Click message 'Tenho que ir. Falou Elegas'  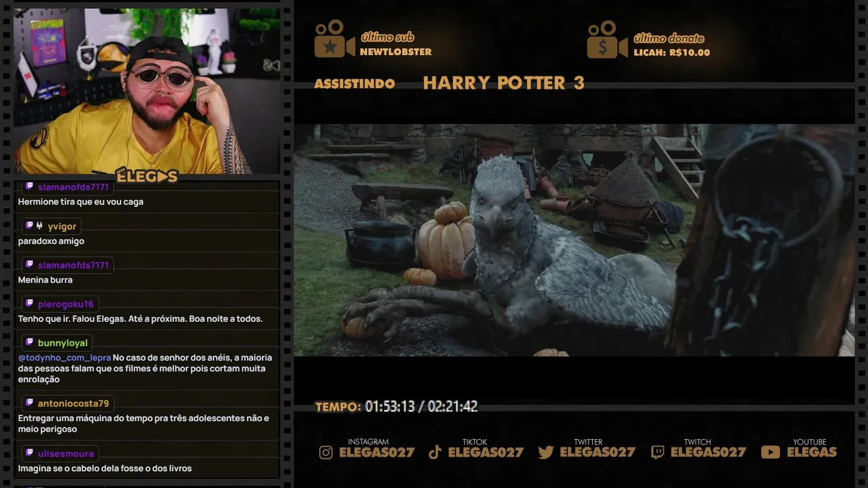click(x=140, y=319)
